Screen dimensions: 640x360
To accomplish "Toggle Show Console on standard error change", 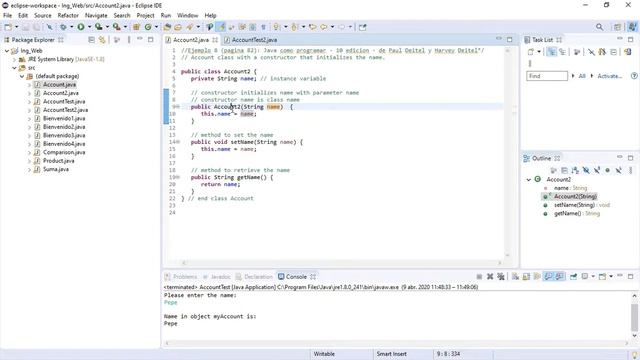I will 559,277.
